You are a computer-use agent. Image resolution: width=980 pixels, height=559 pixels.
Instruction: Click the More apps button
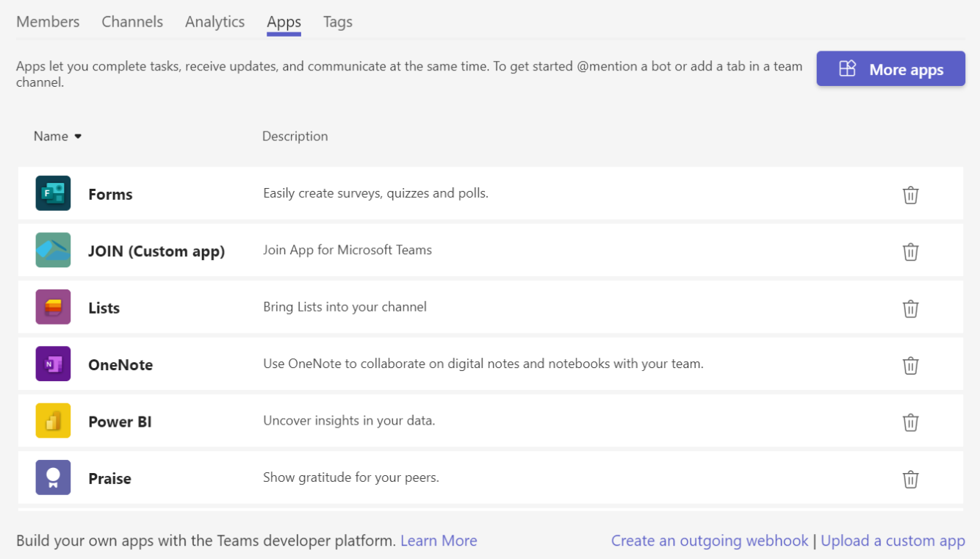pos(890,69)
